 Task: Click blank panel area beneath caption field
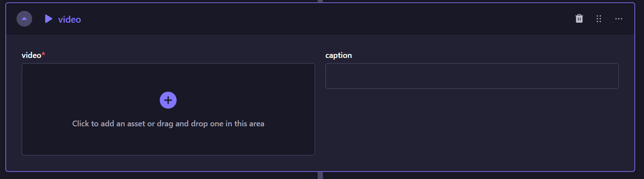click(472, 126)
